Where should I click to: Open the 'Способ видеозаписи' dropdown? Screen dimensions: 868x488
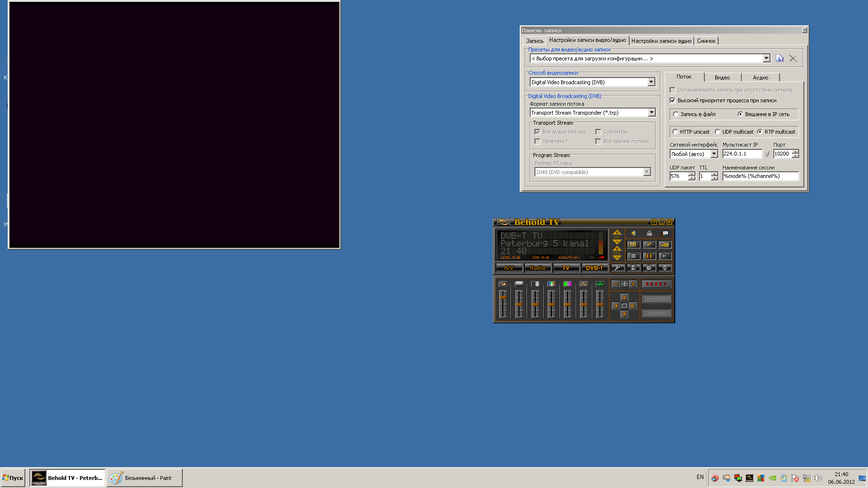click(x=651, y=82)
